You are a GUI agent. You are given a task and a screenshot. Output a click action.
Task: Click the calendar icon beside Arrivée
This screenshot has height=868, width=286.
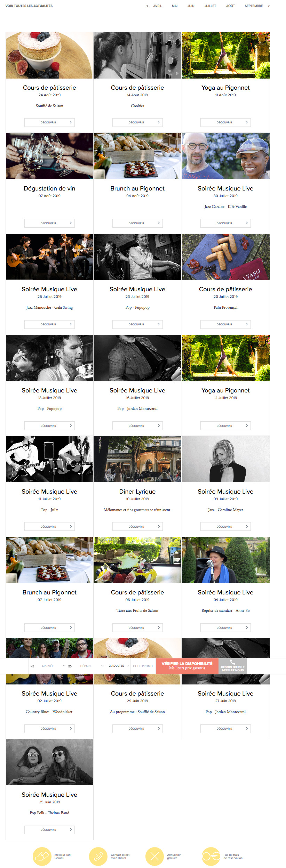(x=33, y=666)
